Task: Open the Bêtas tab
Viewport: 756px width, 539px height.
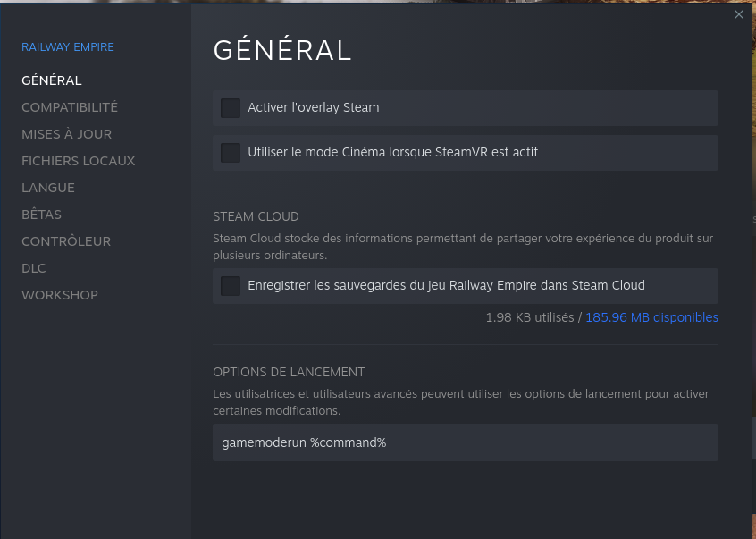Action: (42, 215)
